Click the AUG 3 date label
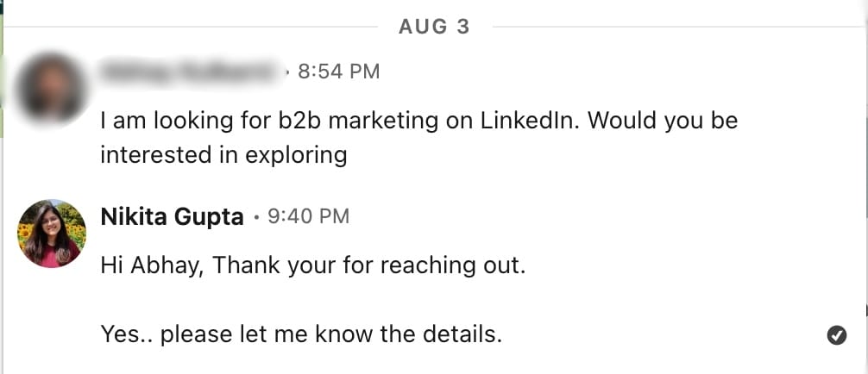The height and width of the screenshot is (374, 868). [x=434, y=27]
